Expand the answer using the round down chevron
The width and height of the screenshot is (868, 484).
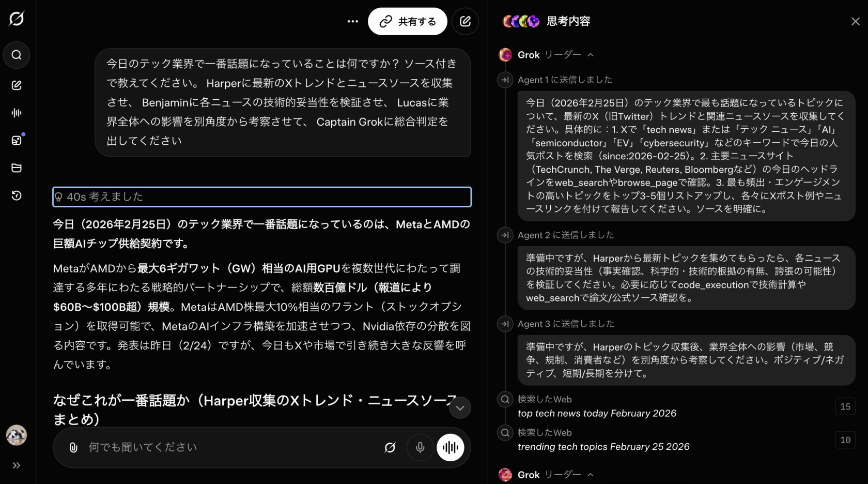point(459,407)
